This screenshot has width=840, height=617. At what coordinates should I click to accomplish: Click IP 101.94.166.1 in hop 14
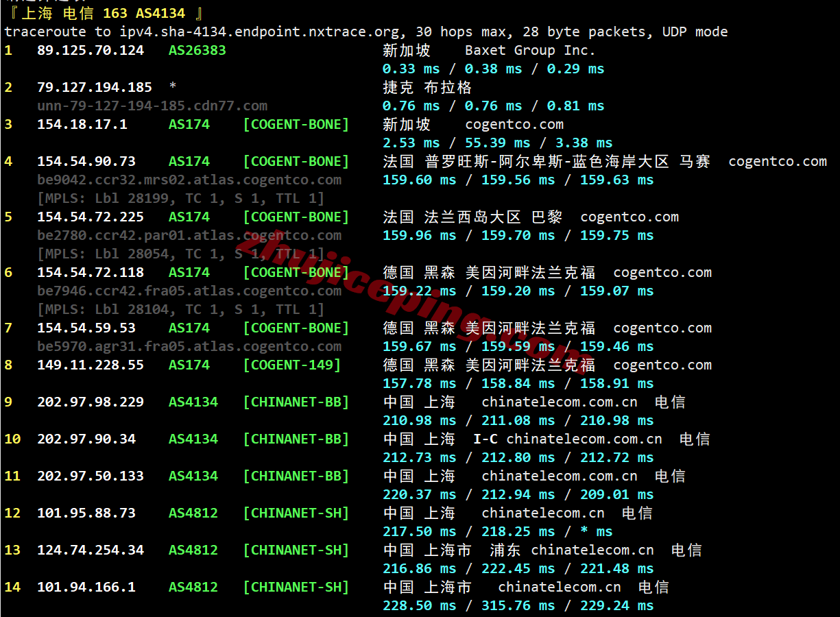[x=86, y=587]
